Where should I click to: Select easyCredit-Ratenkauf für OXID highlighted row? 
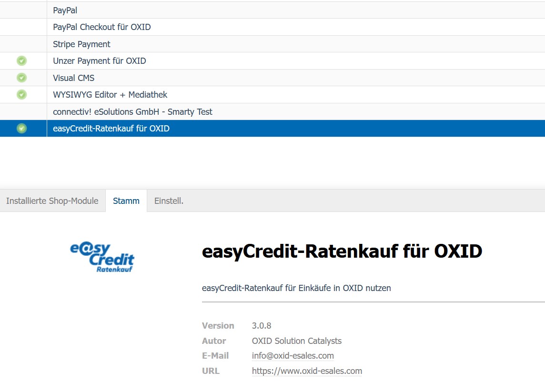tap(111, 129)
